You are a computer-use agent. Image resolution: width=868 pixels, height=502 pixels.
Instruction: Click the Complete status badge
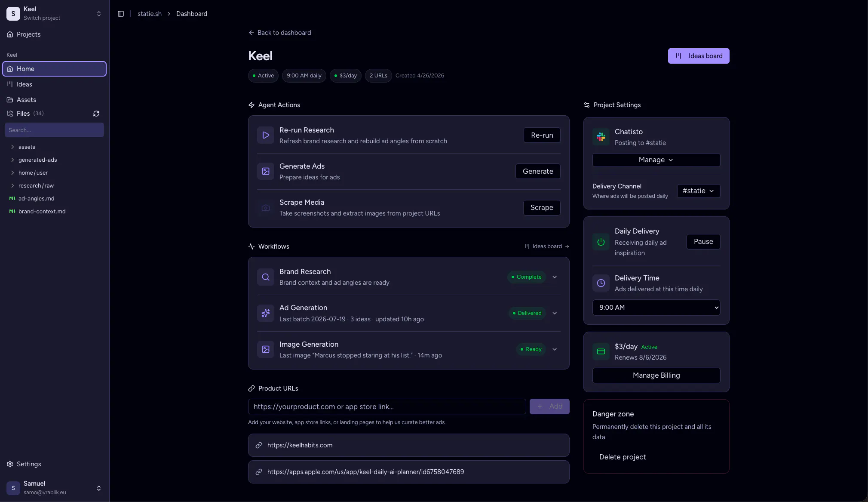click(527, 277)
